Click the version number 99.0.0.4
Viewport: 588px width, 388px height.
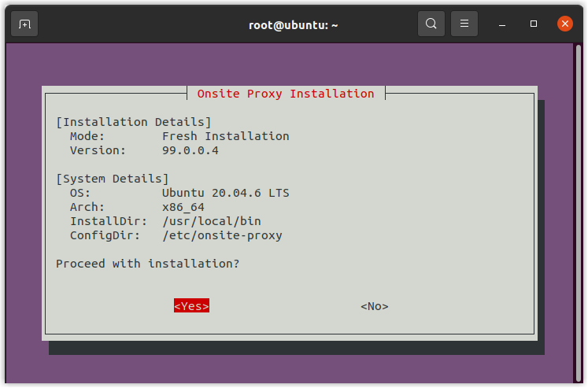[x=190, y=150]
